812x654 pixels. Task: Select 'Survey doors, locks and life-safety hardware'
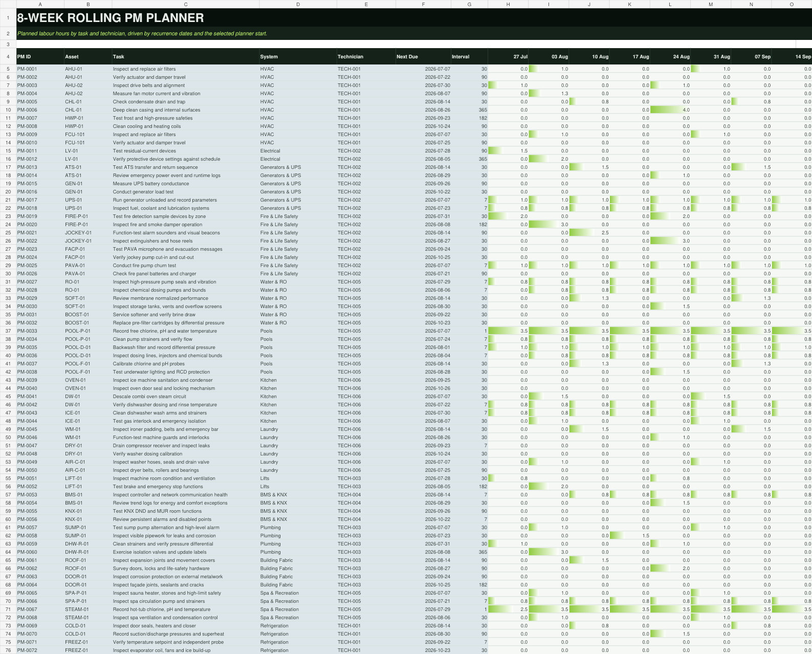(x=186, y=569)
